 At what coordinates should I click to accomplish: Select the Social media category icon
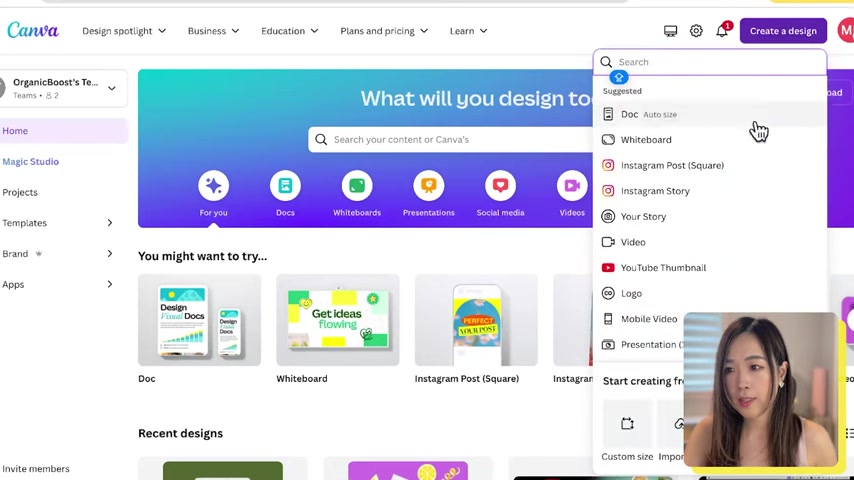501,186
